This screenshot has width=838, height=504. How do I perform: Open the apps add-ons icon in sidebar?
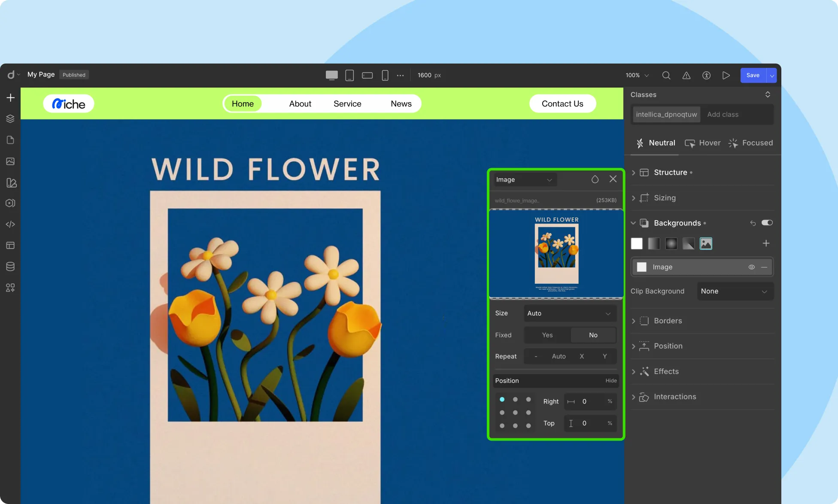[11, 288]
